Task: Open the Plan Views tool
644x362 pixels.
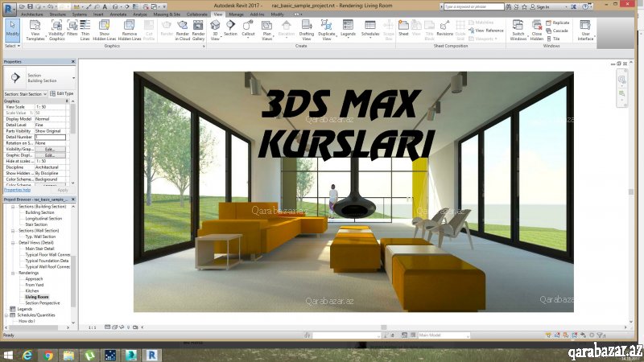Action: point(267,31)
